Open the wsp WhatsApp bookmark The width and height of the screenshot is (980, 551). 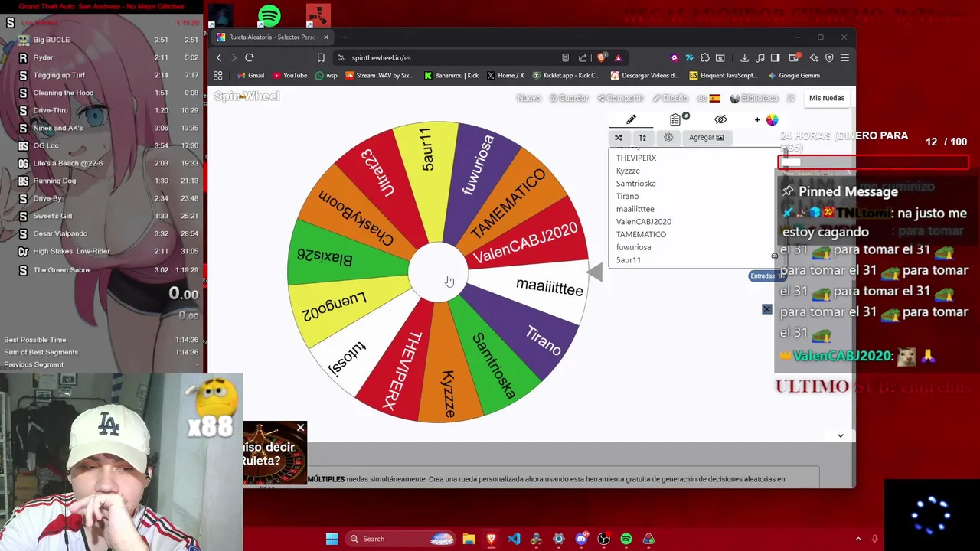pos(326,75)
